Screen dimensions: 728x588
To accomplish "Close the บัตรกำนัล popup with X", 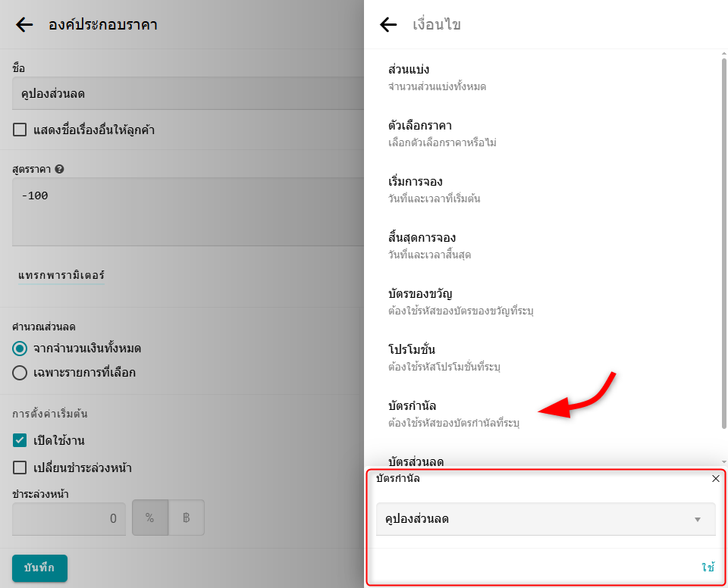I will coord(716,479).
